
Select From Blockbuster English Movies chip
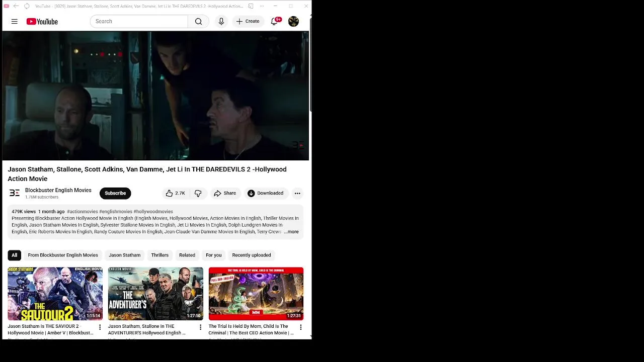point(63,255)
